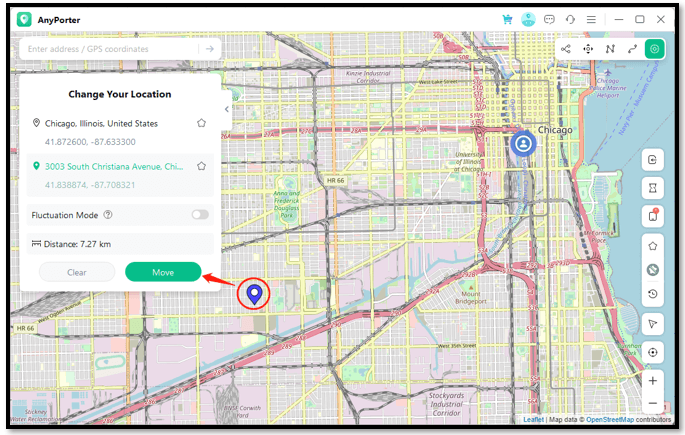Open the OpenStreetMap contributors link

(610, 419)
